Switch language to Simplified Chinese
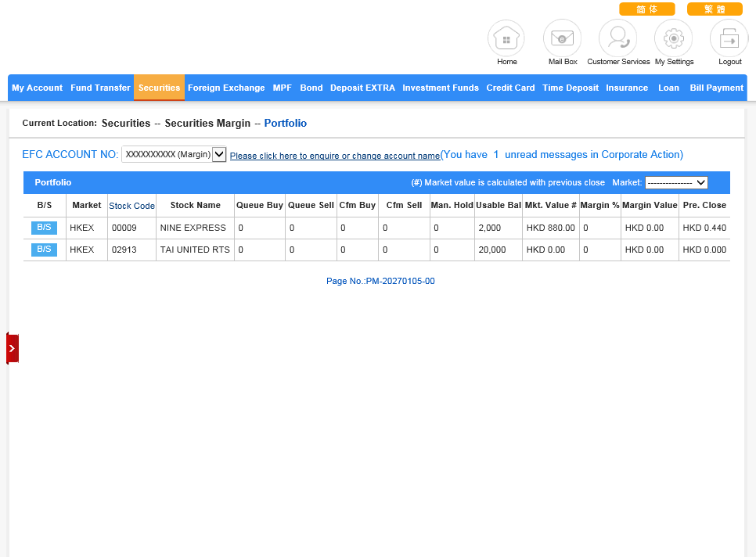Viewport: 756px width, 557px height. 646,9
